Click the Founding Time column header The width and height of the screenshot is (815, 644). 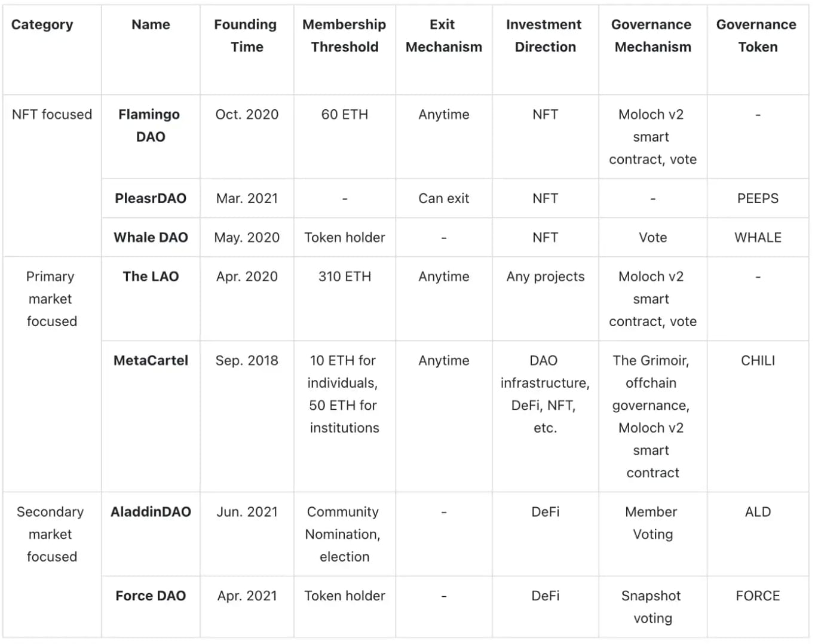(246, 35)
